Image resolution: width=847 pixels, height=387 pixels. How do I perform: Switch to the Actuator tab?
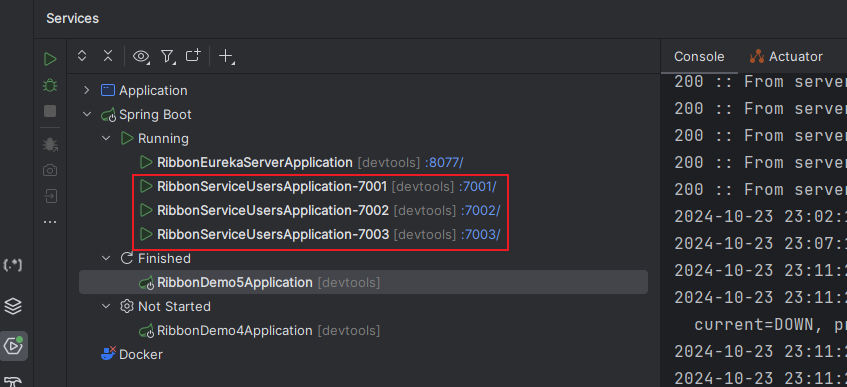pyautogui.click(x=786, y=56)
